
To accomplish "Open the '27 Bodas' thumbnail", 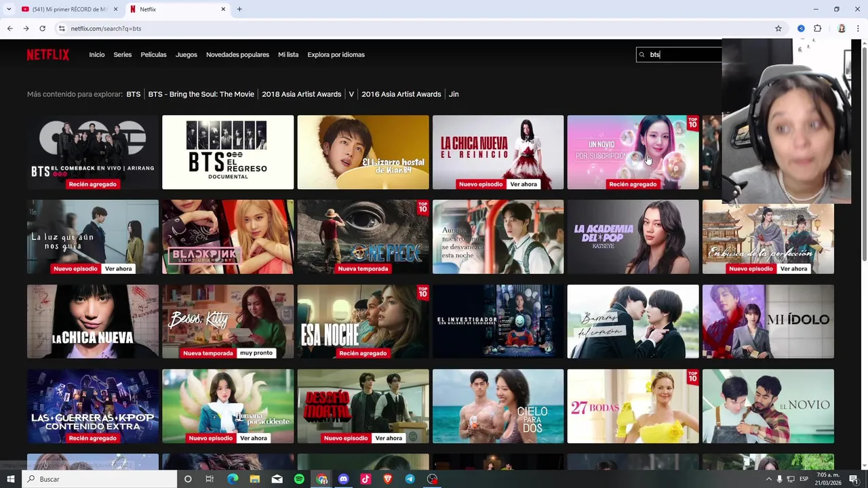I will [x=633, y=406].
